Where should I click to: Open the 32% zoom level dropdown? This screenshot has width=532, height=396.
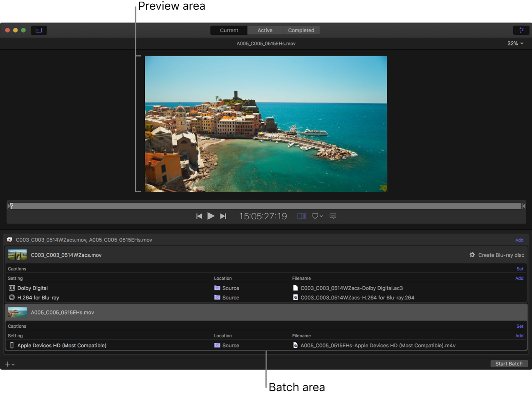point(515,43)
